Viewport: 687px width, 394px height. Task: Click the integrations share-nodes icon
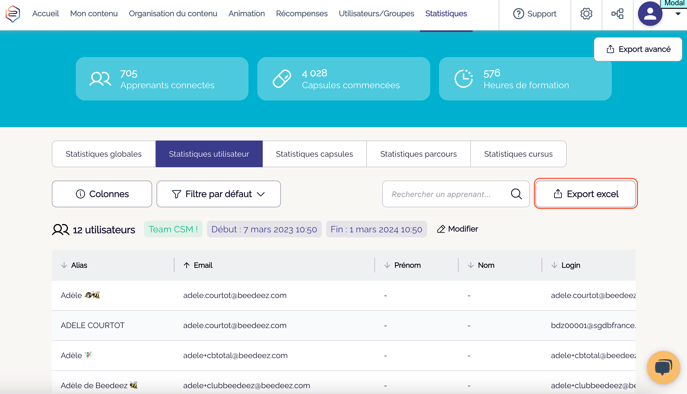617,14
